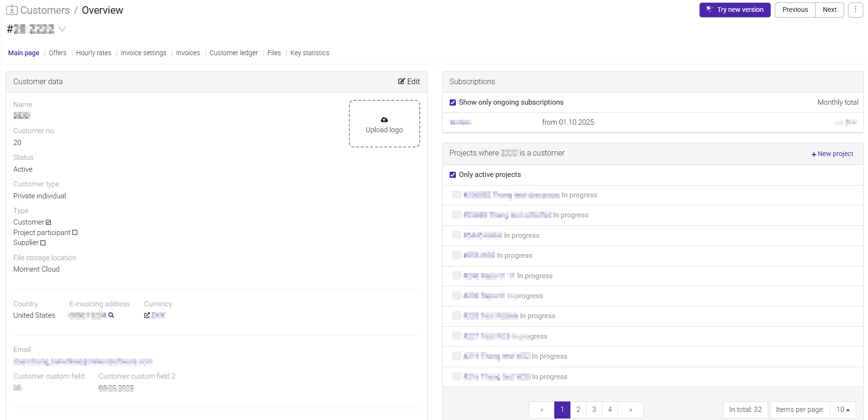Go to projects page 2
This screenshot has width=868, height=420.
578,410
